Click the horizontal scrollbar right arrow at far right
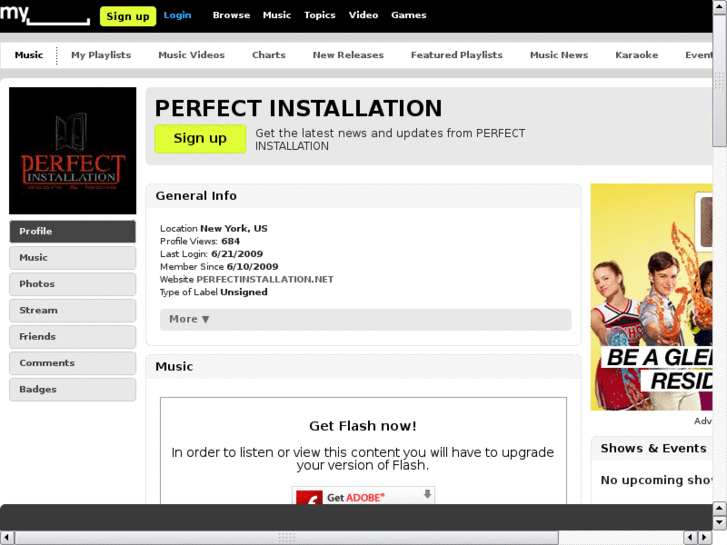This screenshot has width=727, height=545. (x=705, y=538)
